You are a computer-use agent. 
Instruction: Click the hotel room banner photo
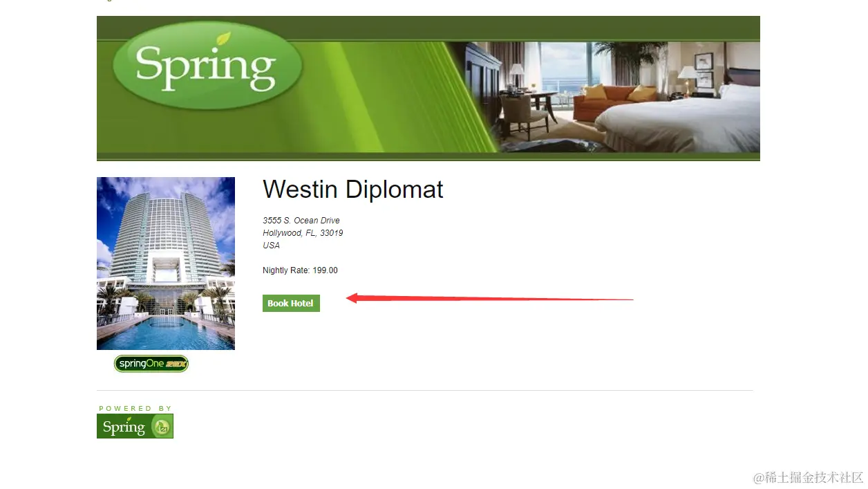pos(612,97)
